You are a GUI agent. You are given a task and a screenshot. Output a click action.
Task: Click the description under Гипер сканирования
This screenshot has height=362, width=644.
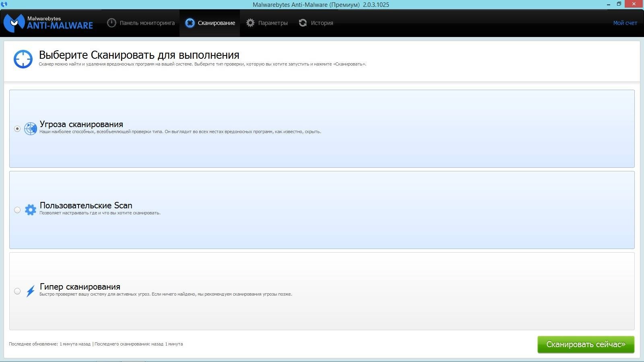[166, 294]
